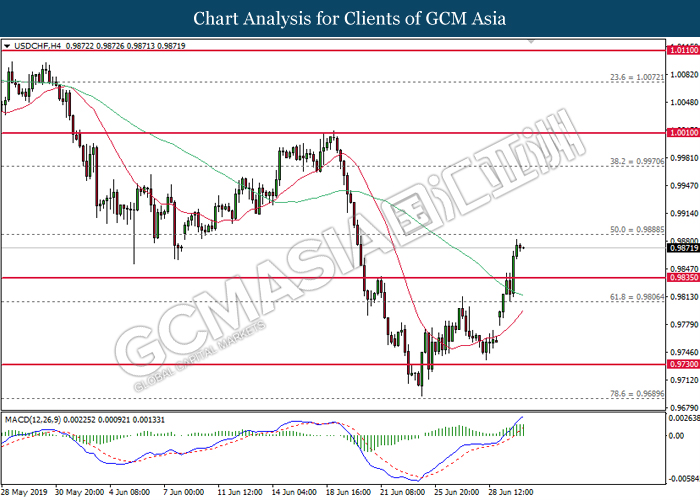Select the 50.0 = 0.98885 Fibonacci label
This screenshot has width=700, height=500.
coord(637,229)
